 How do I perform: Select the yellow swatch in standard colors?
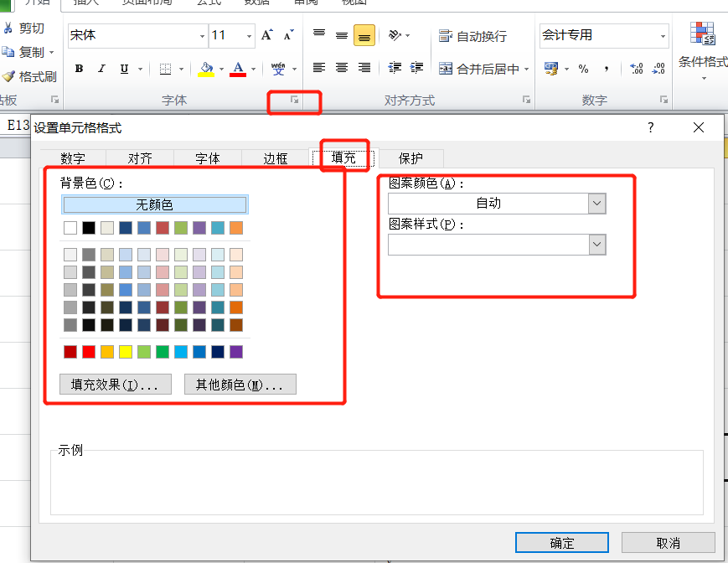tap(126, 352)
